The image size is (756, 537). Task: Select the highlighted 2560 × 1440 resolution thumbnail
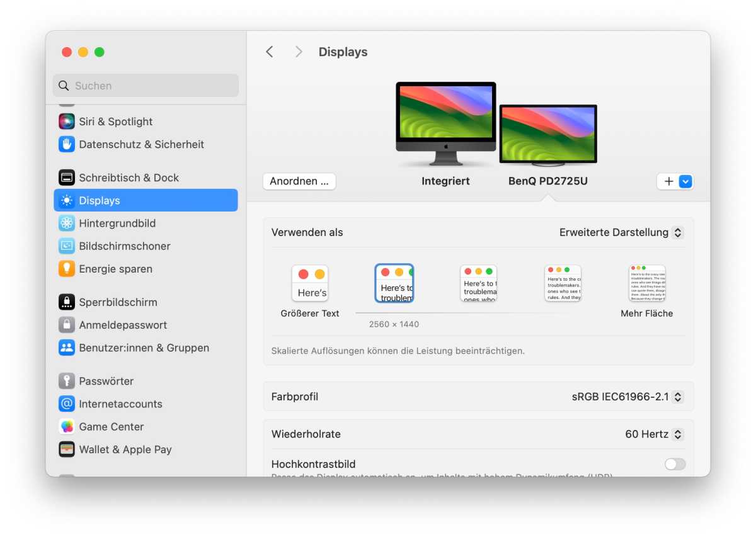click(x=394, y=283)
